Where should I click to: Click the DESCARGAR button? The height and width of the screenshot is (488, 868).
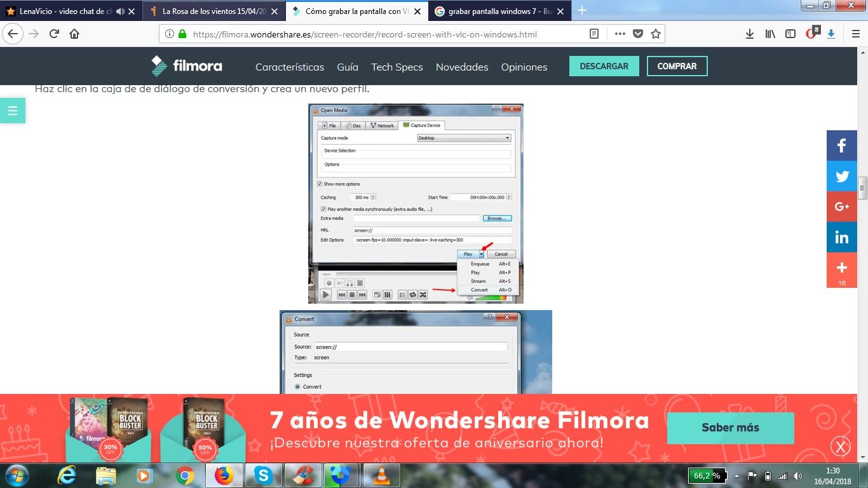(x=604, y=66)
